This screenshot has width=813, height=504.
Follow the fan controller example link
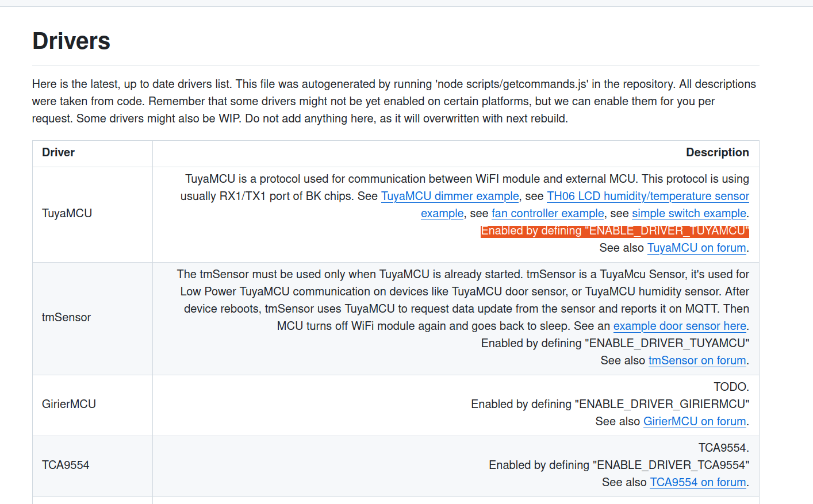[x=547, y=214]
